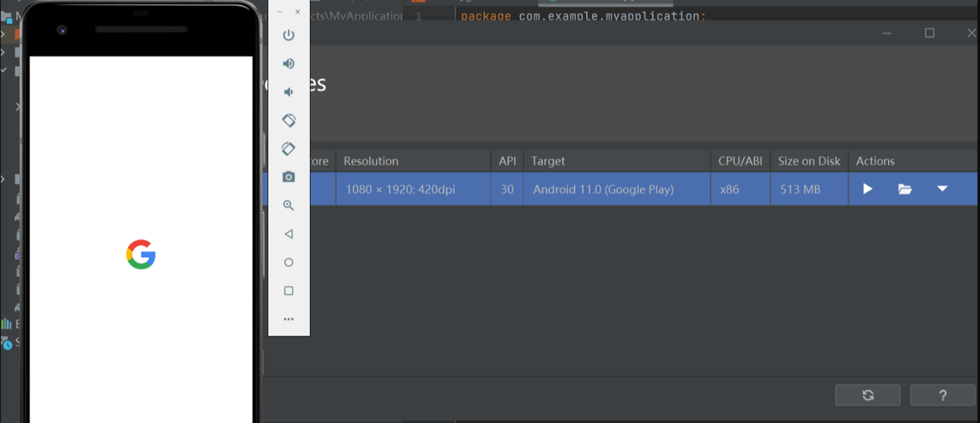
Task: Rotate the emulator counterclockwise
Action: pos(289,120)
